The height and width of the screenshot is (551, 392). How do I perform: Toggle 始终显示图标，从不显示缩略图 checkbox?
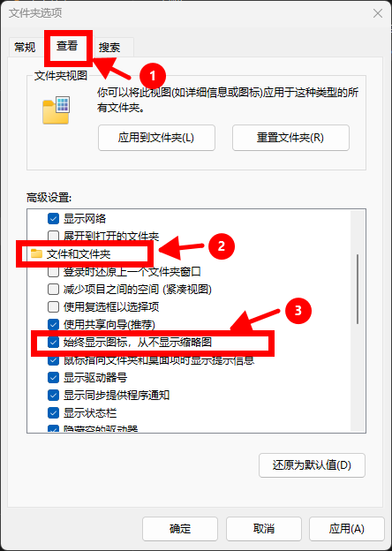pyautogui.click(x=53, y=343)
